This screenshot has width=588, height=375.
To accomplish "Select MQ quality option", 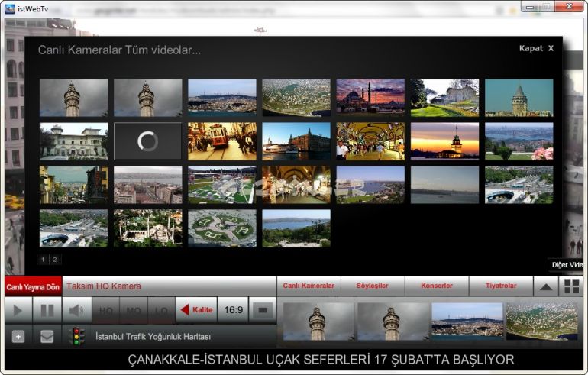I will click(134, 311).
